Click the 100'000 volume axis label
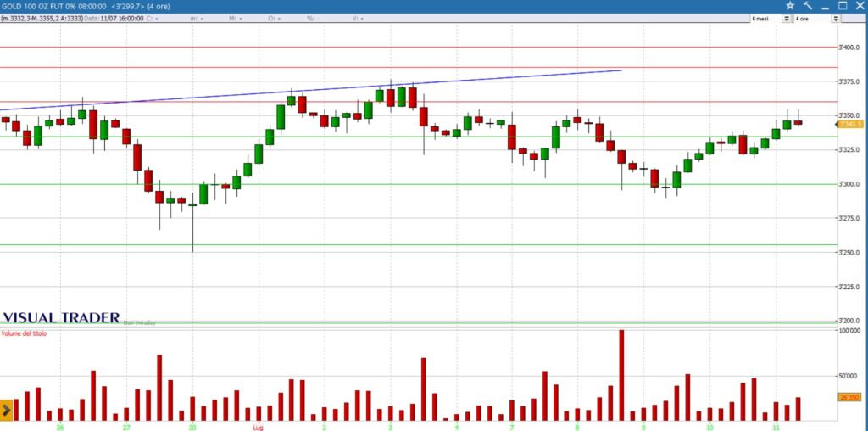The height and width of the screenshot is (431, 868). pos(850,331)
